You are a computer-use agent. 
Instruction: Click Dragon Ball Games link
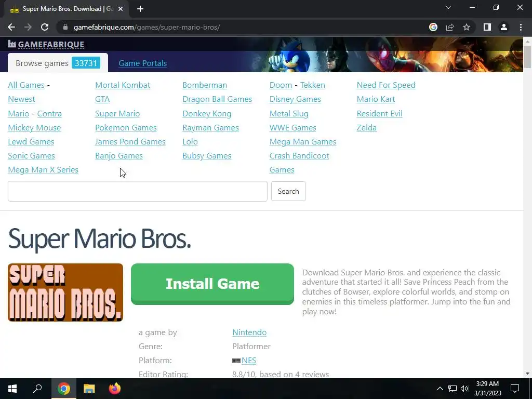(217, 99)
